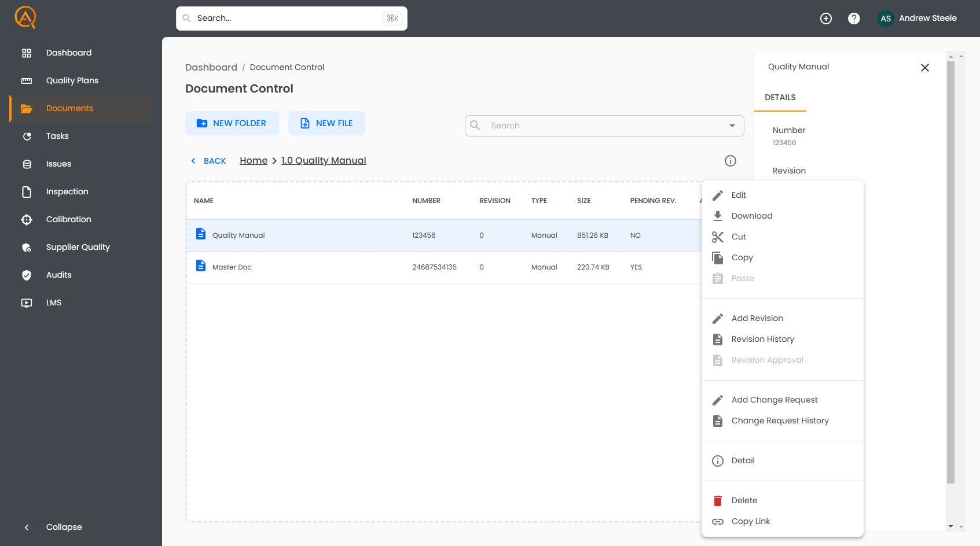The width and height of the screenshot is (980, 546).
Task: Click the Quality Manual file icon
Action: [x=201, y=234]
